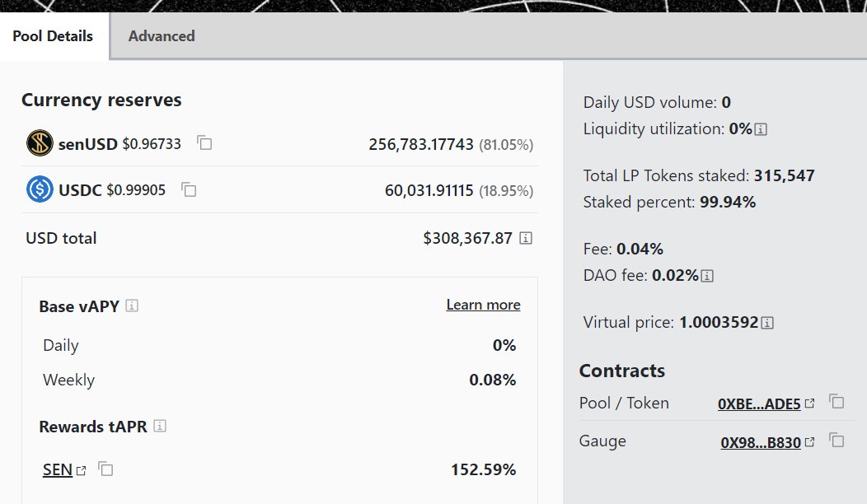Select the USDC price $0.99905
This screenshot has width=867, height=504.
(x=136, y=190)
